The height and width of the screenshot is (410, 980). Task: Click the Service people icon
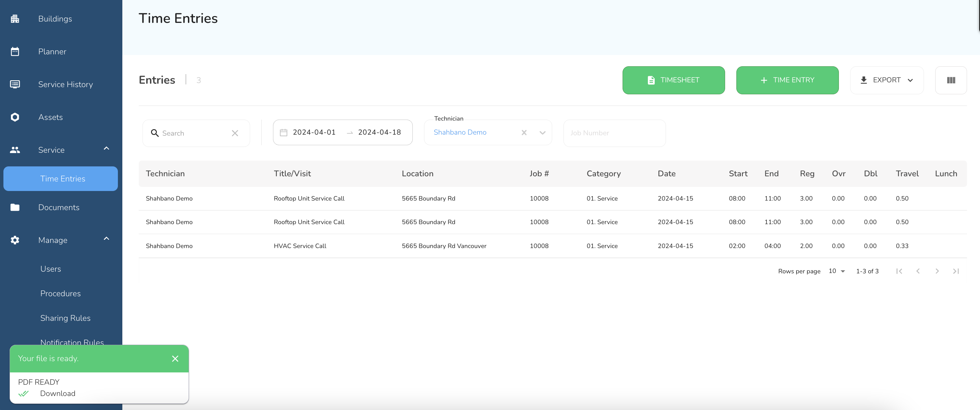15,150
